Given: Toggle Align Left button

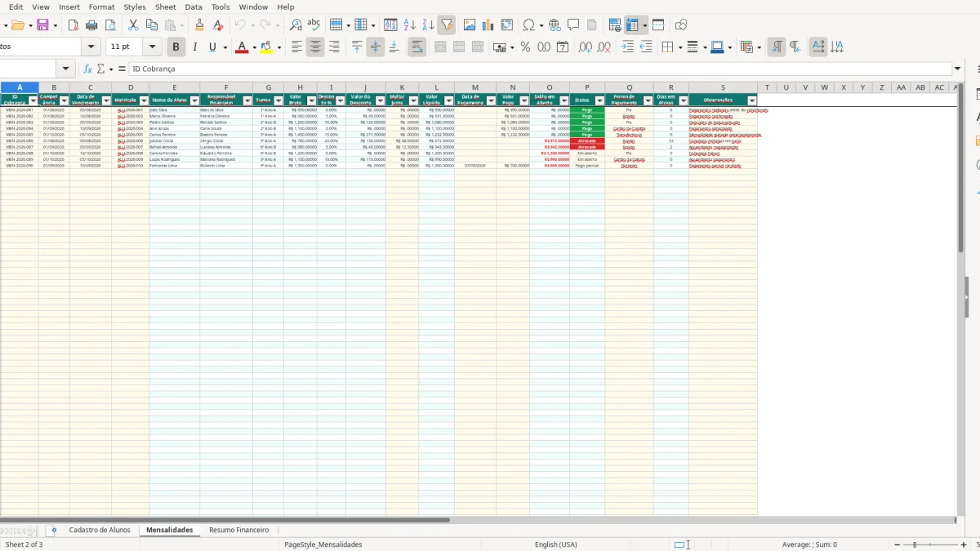Looking at the screenshot, I should (x=296, y=47).
